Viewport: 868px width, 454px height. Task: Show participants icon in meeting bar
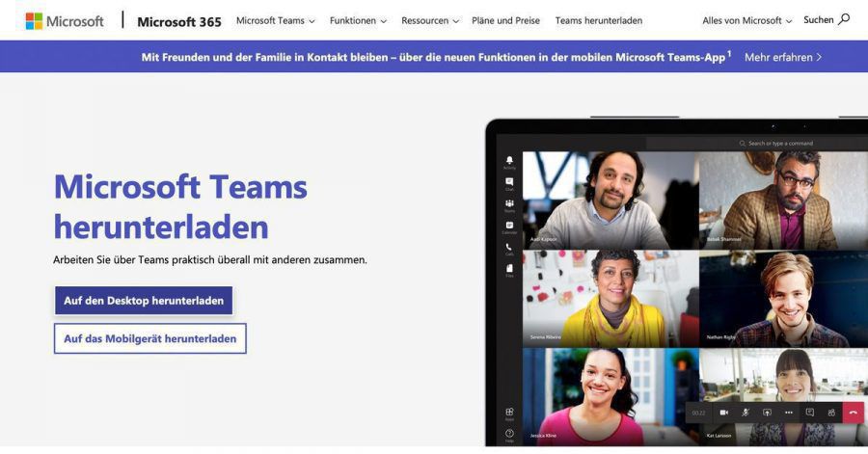pyautogui.click(x=831, y=413)
